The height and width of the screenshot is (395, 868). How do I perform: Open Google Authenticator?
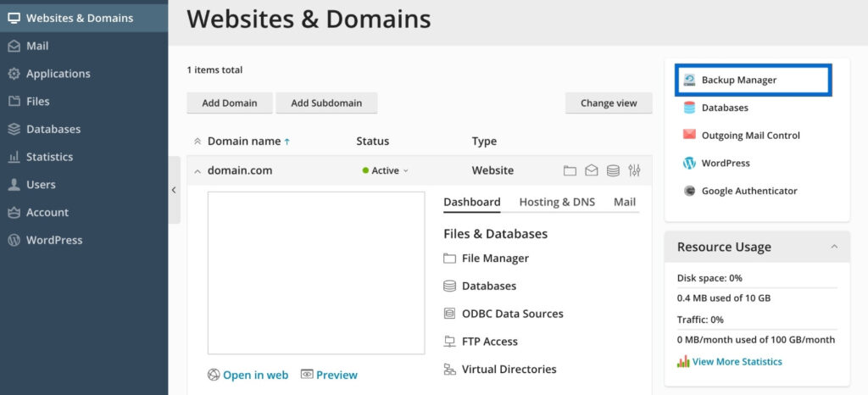740,191
